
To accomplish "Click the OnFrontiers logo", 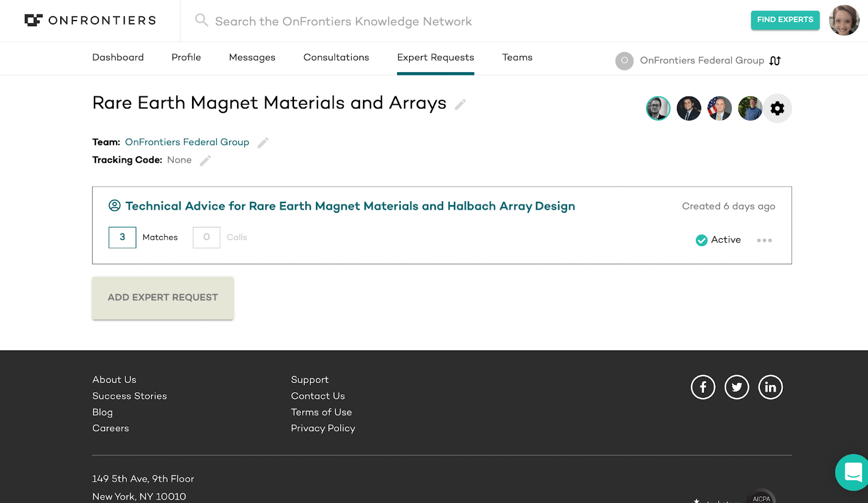I will (x=90, y=21).
